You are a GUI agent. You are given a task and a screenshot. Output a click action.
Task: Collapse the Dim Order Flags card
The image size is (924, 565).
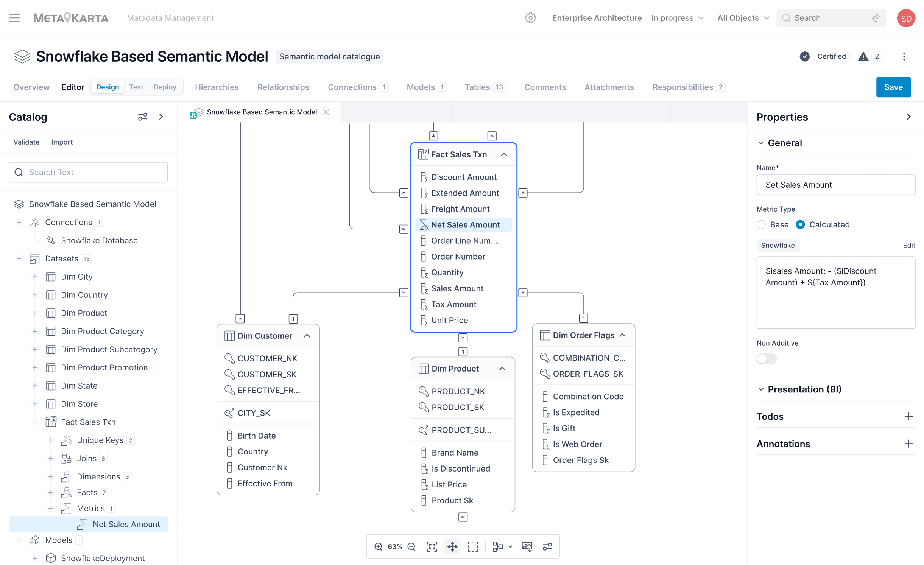622,335
